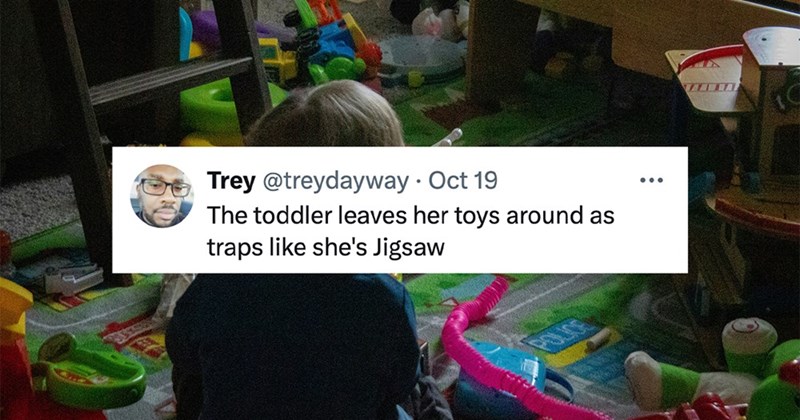Open the @treydayway handle link
800x420 pixels.
coord(335,181)
